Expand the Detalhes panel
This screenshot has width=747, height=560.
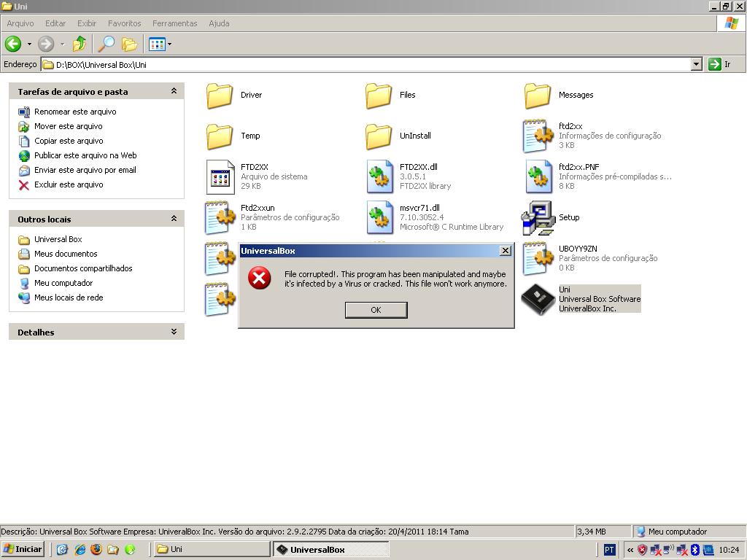click(x=174, y=332)
